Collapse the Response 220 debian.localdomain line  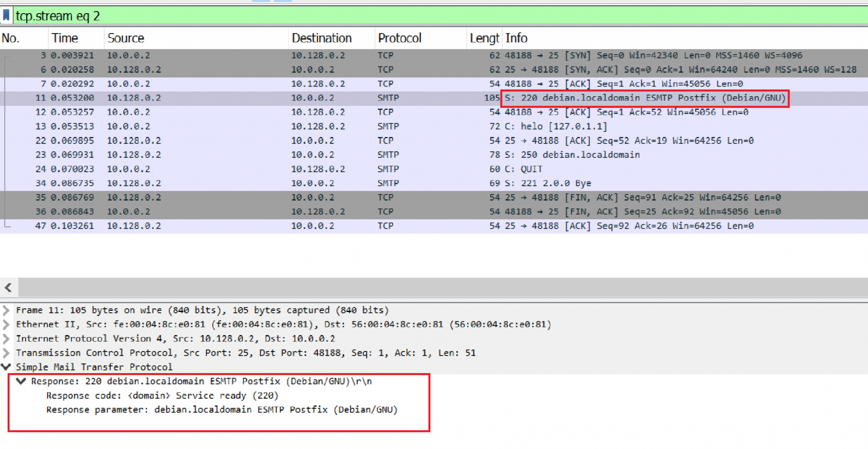[x=21, y=381]
